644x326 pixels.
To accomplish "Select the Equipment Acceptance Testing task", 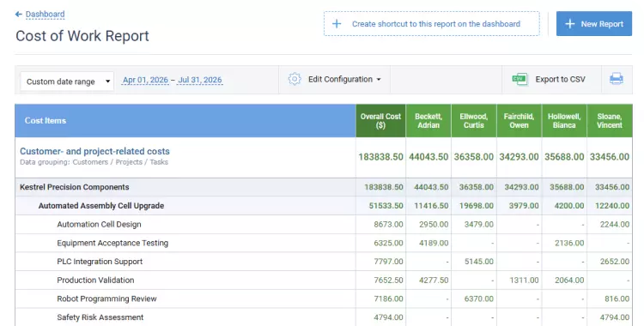I will coord(112,243).
